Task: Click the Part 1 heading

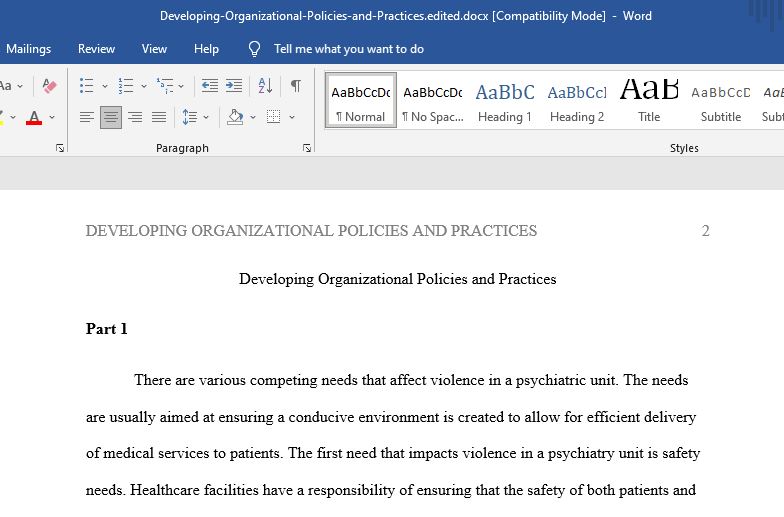Action: (x=106, y=329)
